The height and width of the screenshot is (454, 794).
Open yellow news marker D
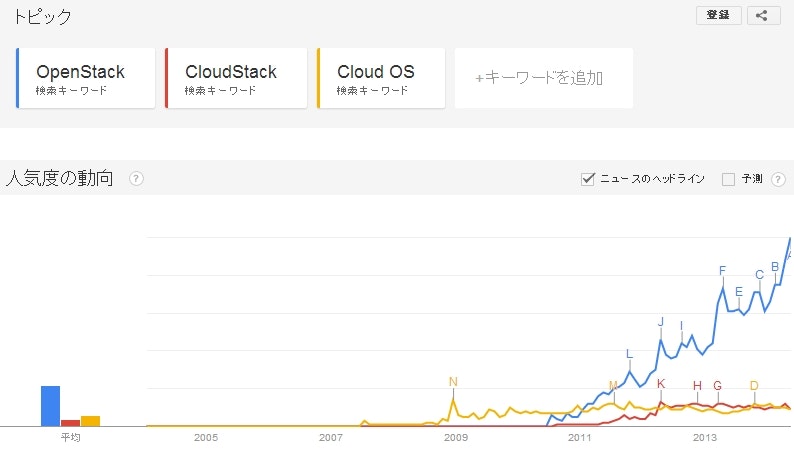click(754, 386)
